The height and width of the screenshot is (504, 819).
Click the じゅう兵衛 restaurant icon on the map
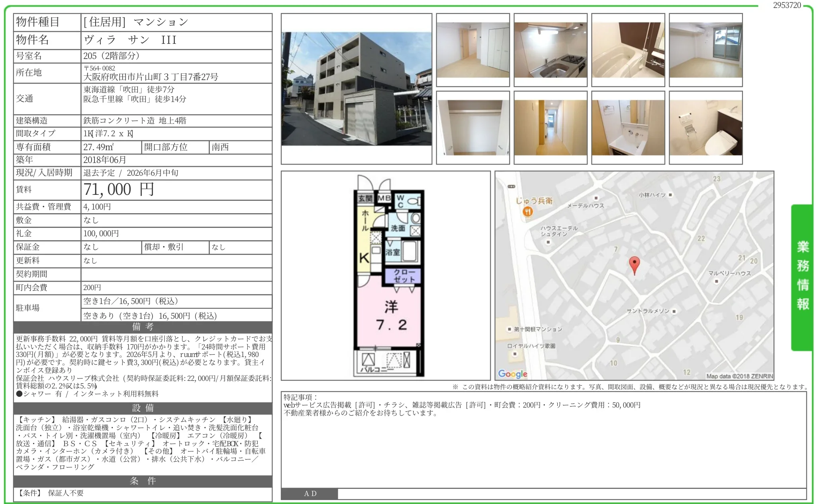pyautogui.click(x=528, y=211)
